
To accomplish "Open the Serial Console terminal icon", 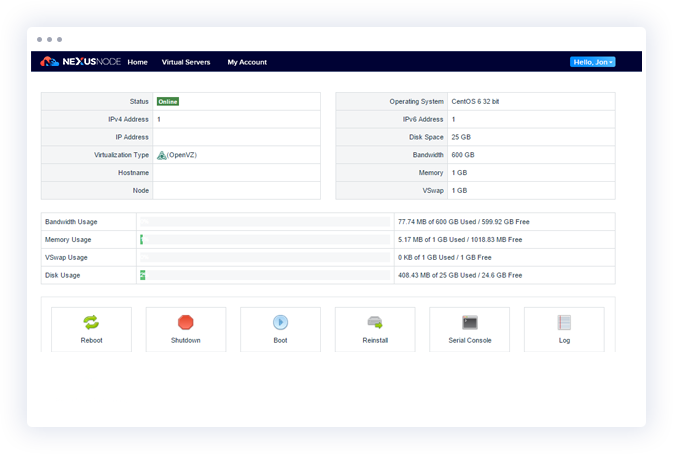I will click(x=469, y=322).
